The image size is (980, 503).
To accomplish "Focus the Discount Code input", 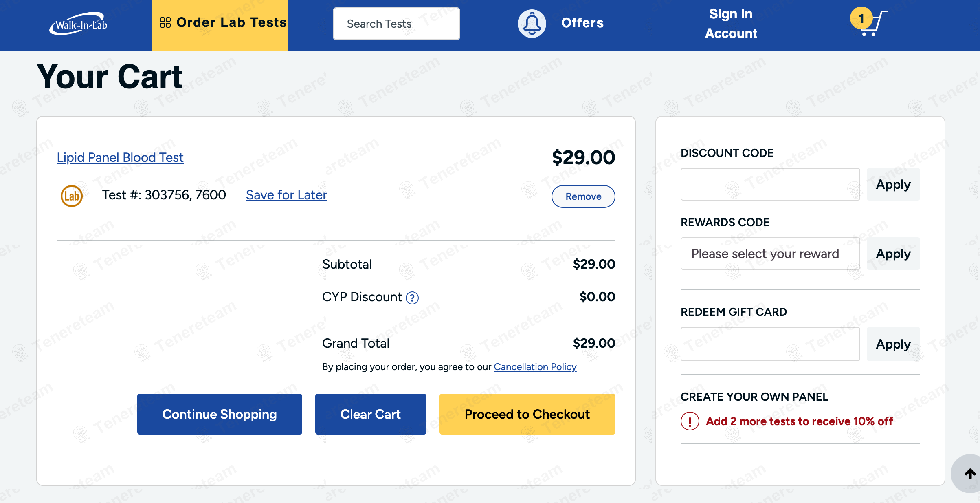I will tap(770, 184).
